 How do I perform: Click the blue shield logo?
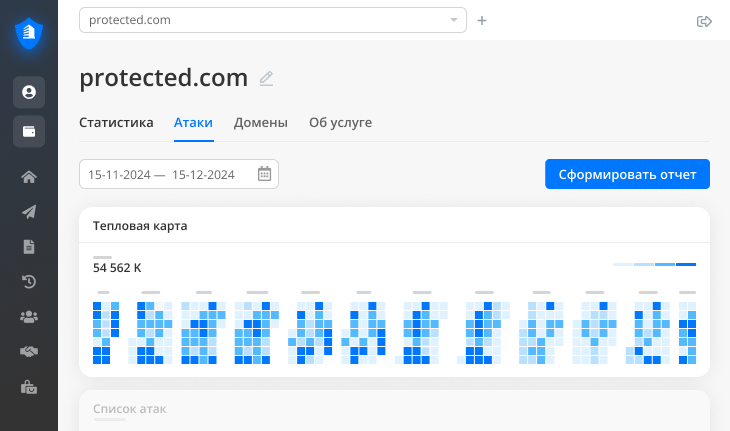point(29,34)
